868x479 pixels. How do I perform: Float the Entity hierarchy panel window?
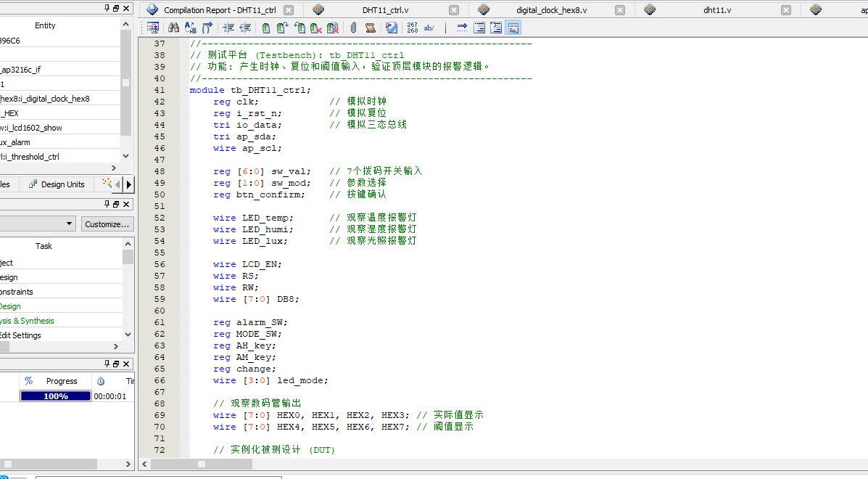coord(116,8)
